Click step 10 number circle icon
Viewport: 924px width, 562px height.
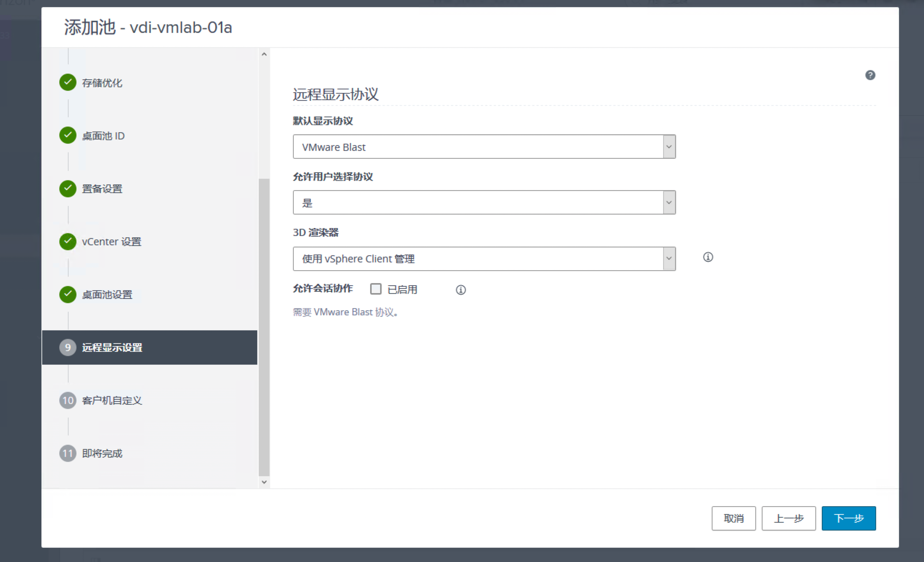click(68, 400)
